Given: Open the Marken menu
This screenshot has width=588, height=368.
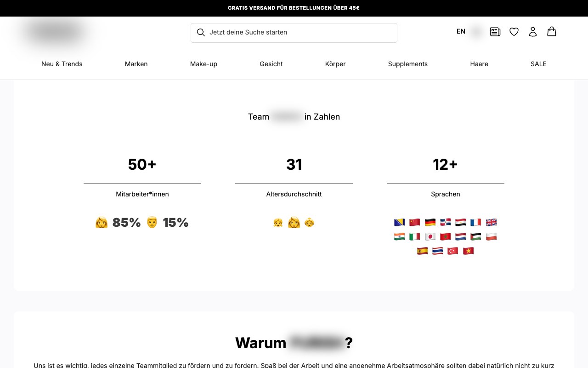Looking at the screenshot, I should point(136,64).
